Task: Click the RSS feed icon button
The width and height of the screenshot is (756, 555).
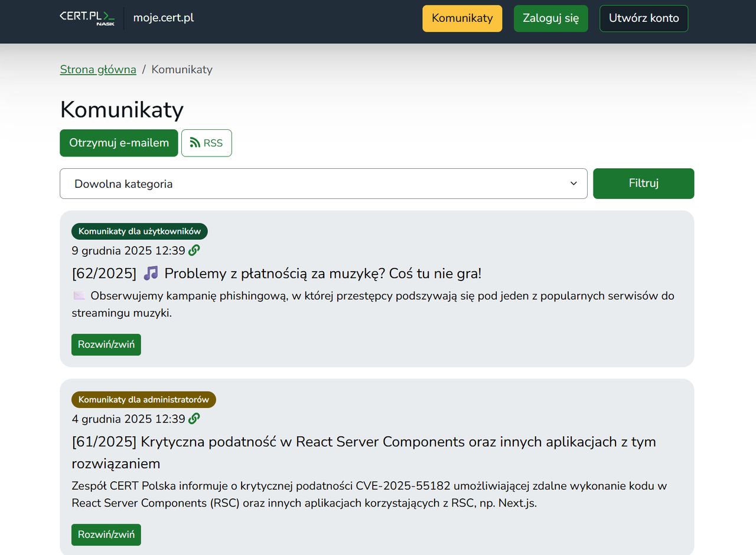Action: tap(206, 143)
